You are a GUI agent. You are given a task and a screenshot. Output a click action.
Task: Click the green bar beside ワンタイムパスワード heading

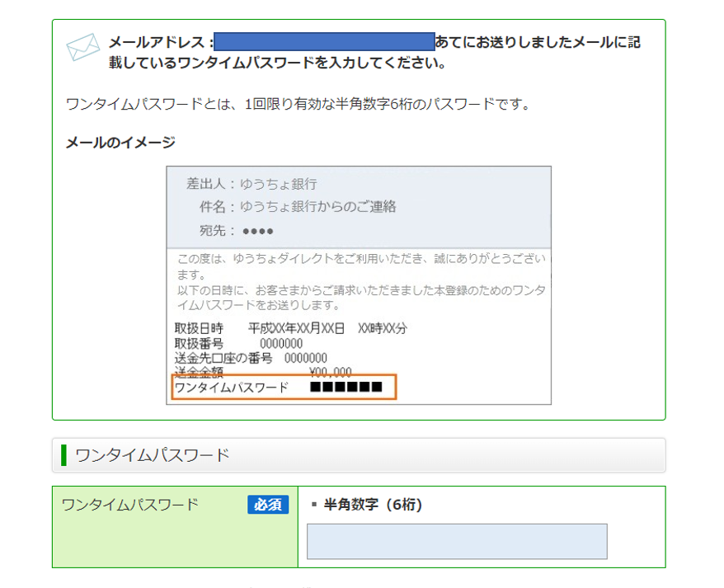(63, 454)
